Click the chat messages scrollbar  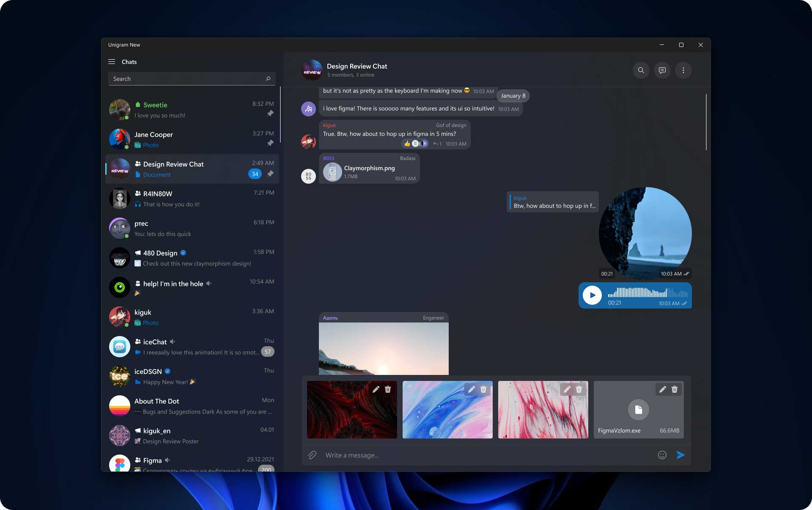point(706,122)
